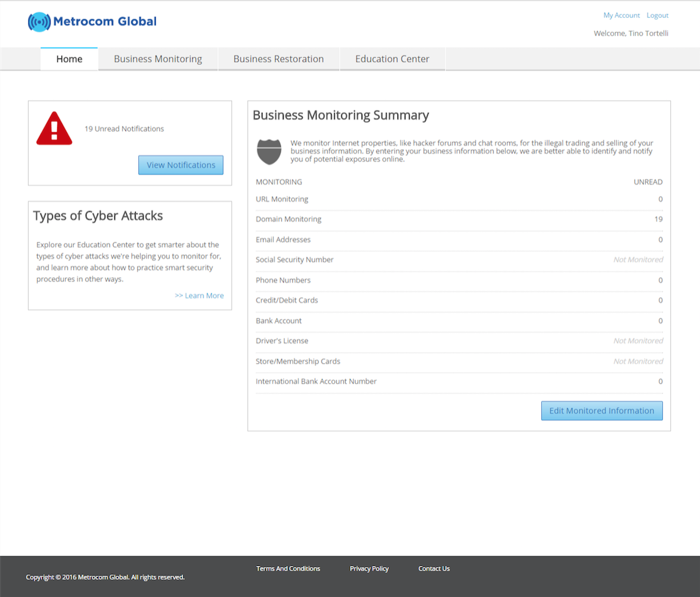The width and height of the screenshot is (700, 597).
Task: Click the Metrocom Global logo icon
Action: pyautogui.click(x=39, y=22)
